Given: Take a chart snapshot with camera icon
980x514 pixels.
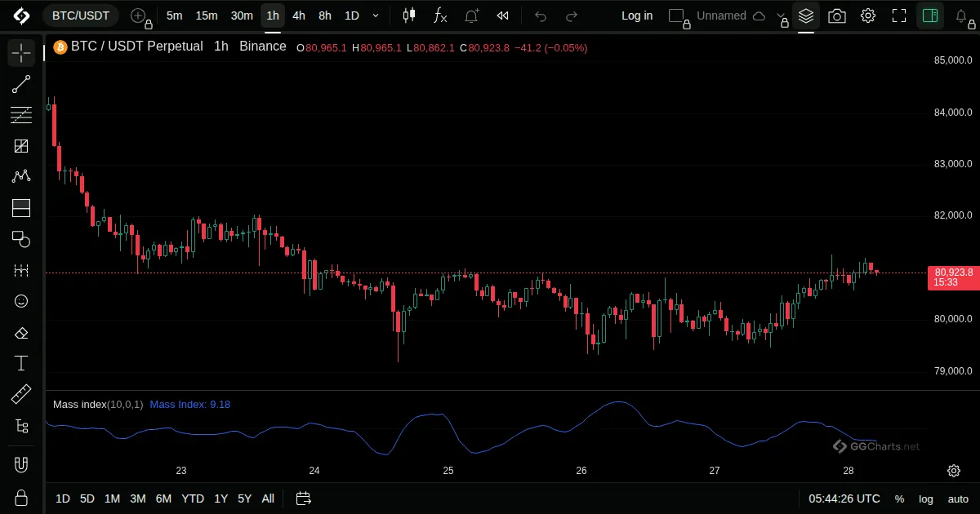Looking at the screenshot, I should pos(837,16).
